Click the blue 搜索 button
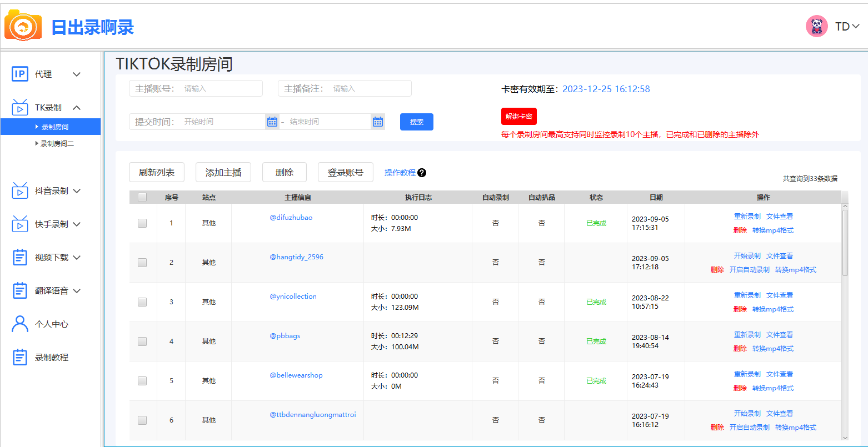The height and width of the screenshot is (447, 868). point(417,122)
